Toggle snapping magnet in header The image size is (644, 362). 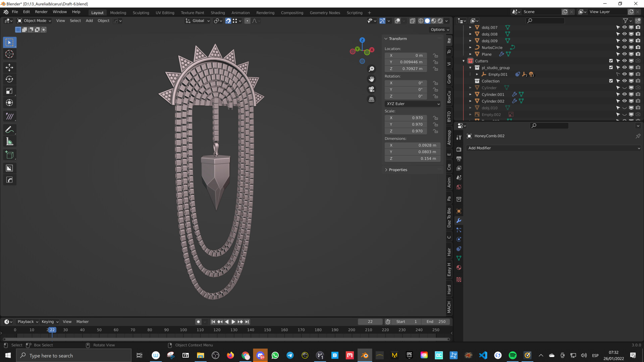228,21
